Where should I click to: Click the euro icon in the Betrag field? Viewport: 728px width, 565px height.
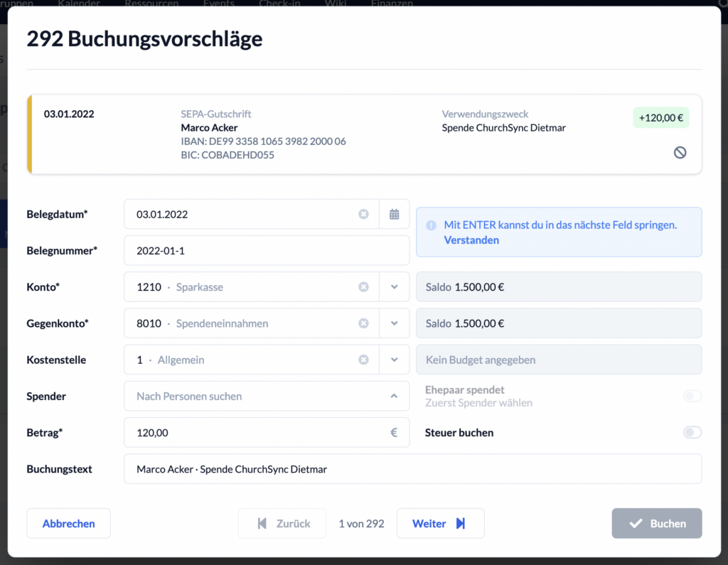tap(394, 432)
